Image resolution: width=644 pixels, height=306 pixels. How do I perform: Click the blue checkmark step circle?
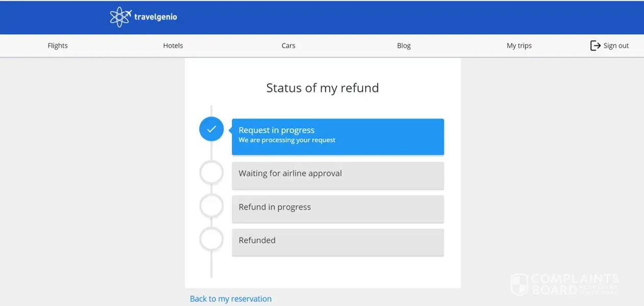[211, 129]
